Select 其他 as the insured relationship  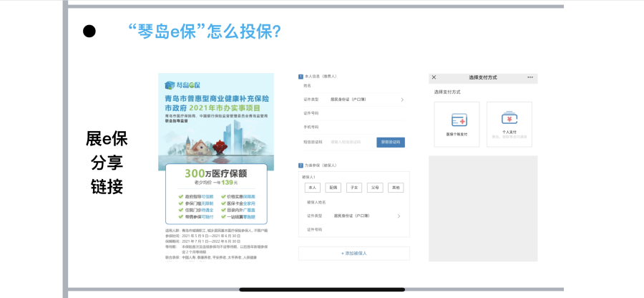pyautogui.click(x=396, y=188)
